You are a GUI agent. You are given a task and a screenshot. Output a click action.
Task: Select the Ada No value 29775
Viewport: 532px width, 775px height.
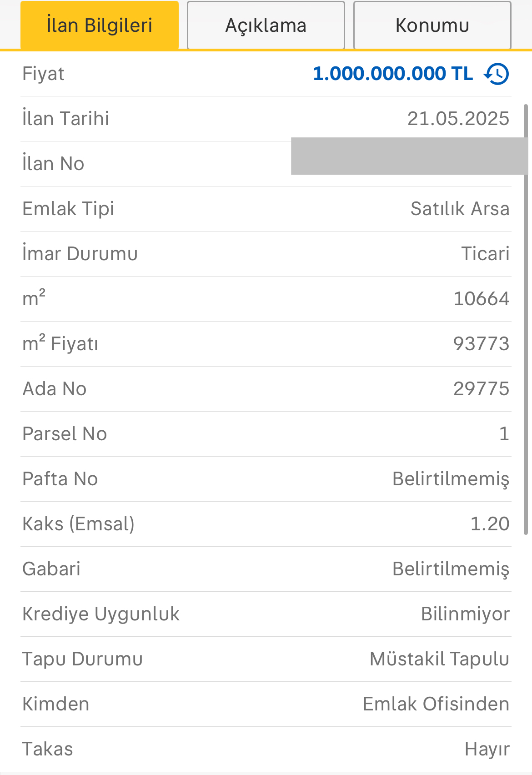click(x=481, y=389)
